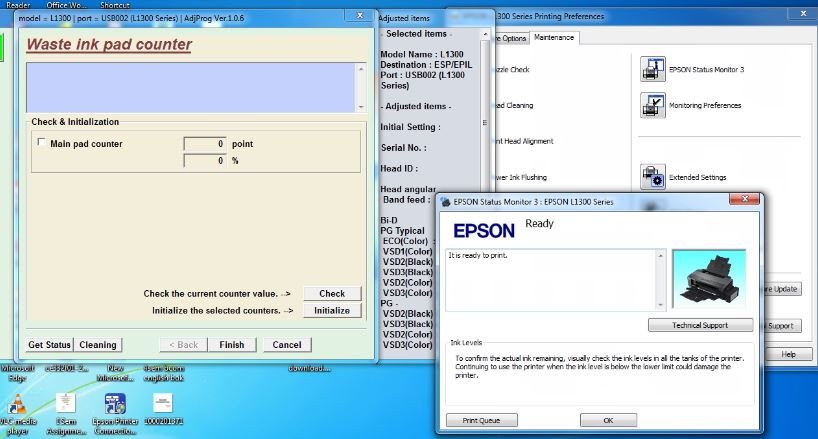Click 'It is ready to print.' status text
The height and width of the screenshot is (439, 818).
[x=478, y=255]
